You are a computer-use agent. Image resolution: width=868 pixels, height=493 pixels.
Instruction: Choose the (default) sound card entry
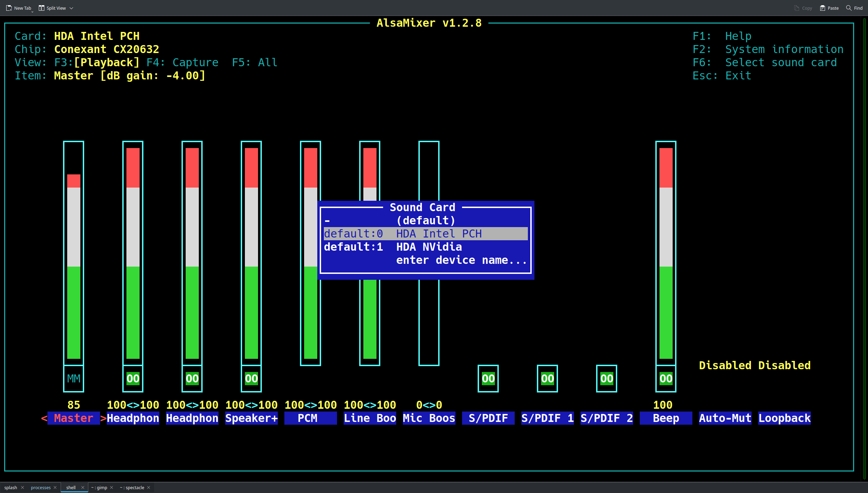[426, 220]
